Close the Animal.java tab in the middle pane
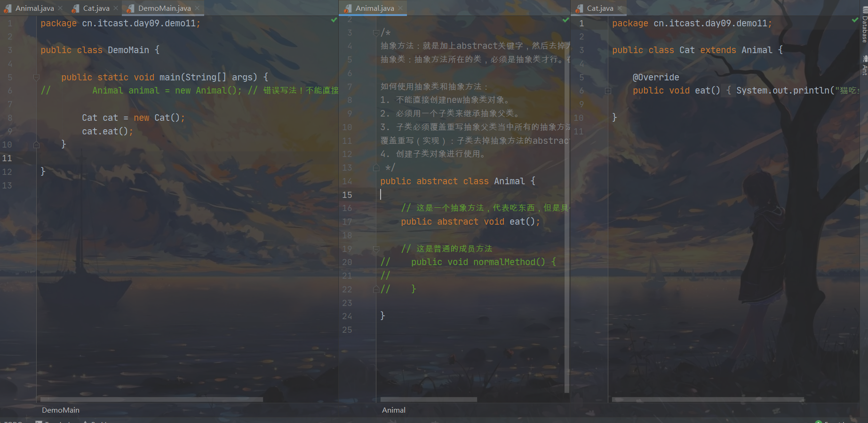The height and width of the screenshot is (423, 868). [400, 8]
